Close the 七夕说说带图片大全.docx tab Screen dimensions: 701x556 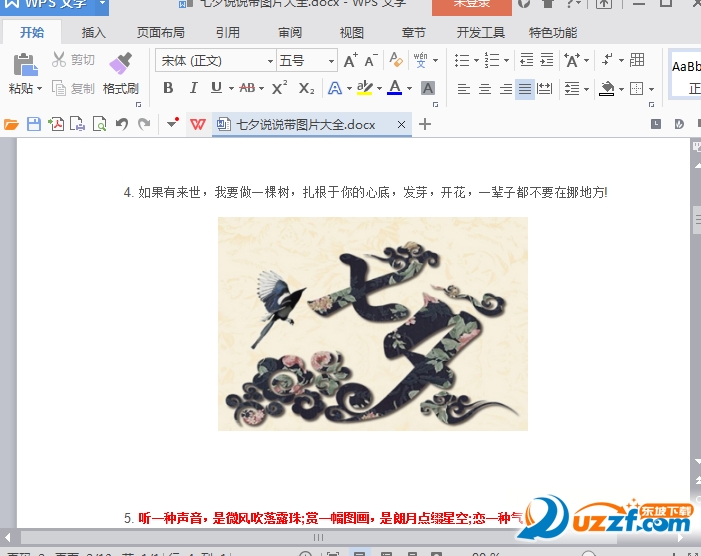(401, 125)
